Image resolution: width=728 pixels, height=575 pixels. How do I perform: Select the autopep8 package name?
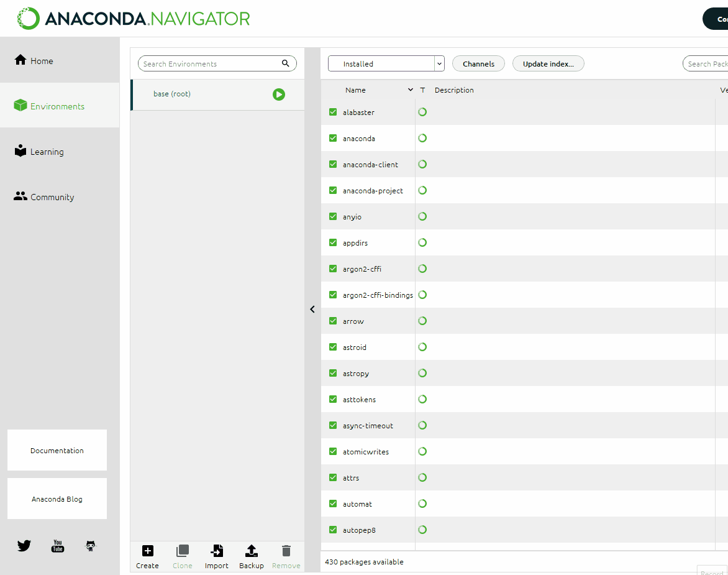click(359, 530)
